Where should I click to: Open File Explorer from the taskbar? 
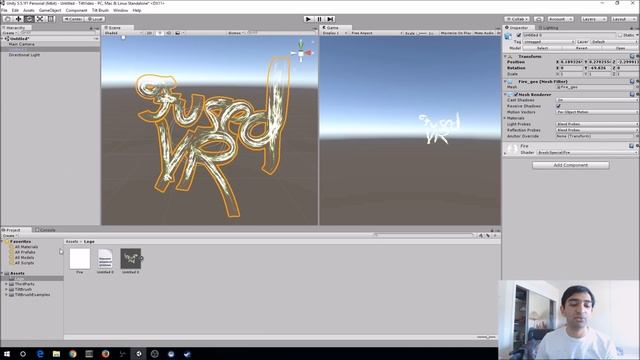56,354
